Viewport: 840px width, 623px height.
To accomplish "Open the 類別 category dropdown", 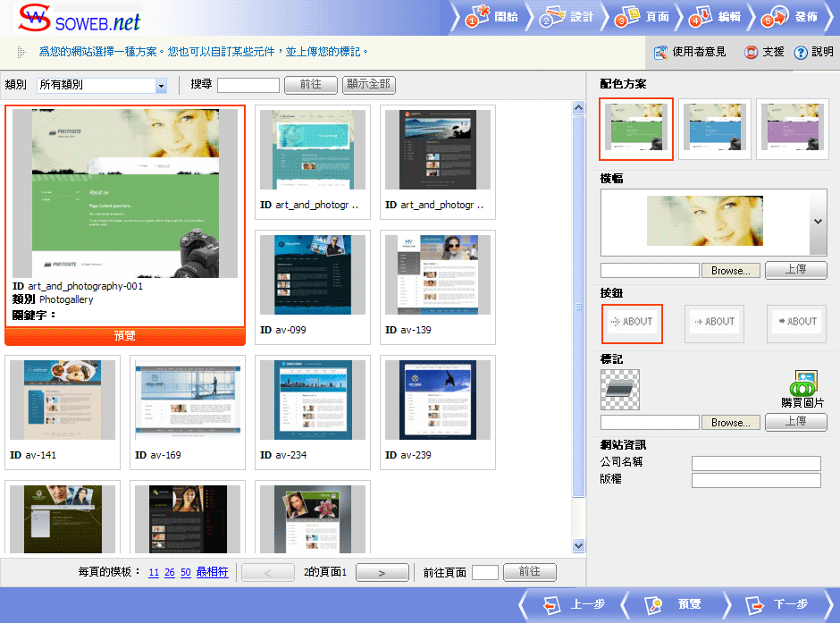I will tap(161, 86).
